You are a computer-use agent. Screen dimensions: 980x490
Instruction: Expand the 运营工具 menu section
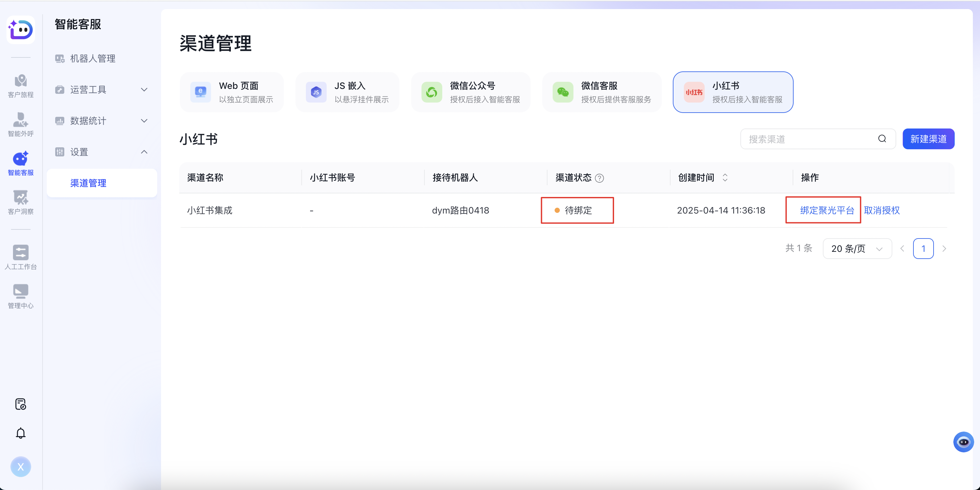pos(101,90)
